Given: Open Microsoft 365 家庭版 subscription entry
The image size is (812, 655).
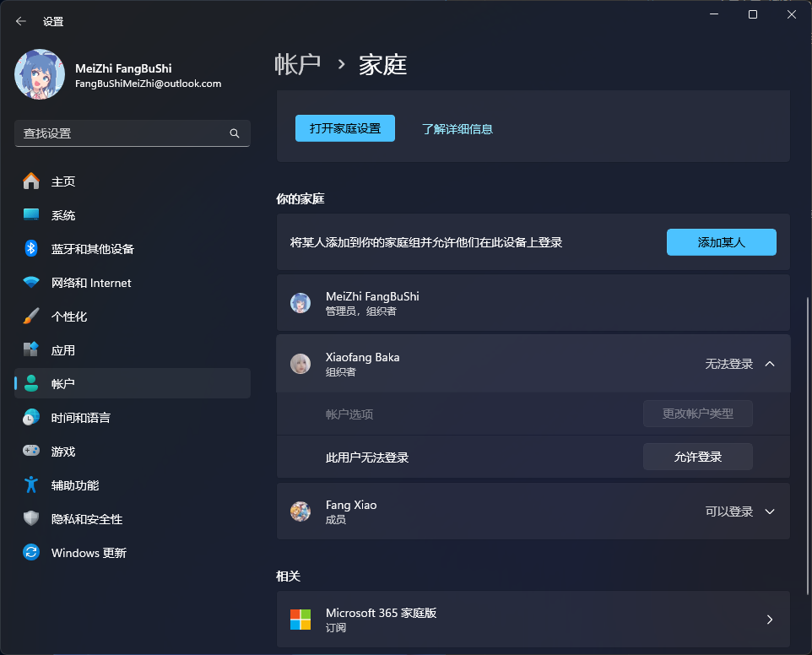Looking at the screenshot, I should pyautogui.click(x=533, y=620).
